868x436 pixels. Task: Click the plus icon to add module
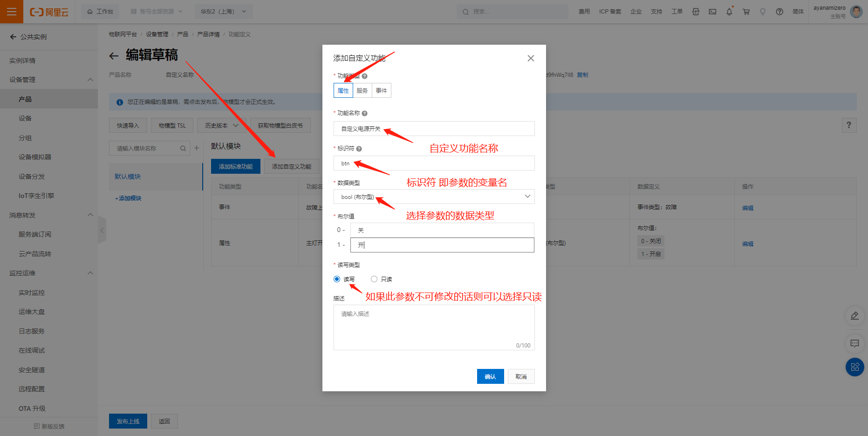[x=197, y=148]
